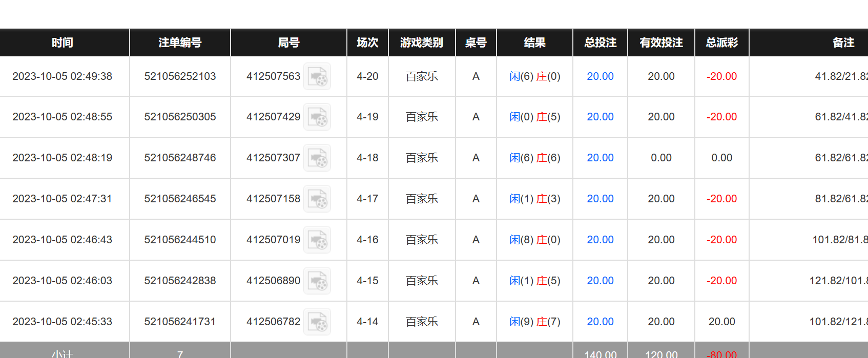Open video replay icon for round 412507429
Image resolution: width=868 pixels, height=358 pixels.
click(x=317, y=117)
